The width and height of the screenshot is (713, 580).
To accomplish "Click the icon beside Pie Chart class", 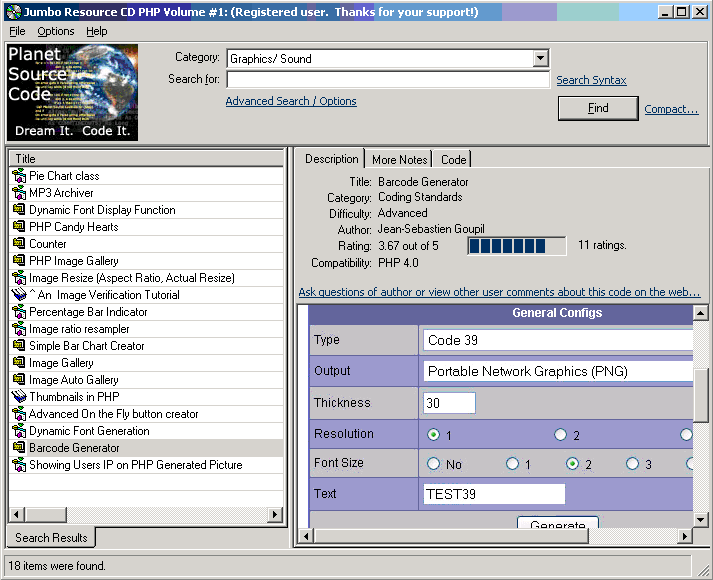I will [19, 175].
